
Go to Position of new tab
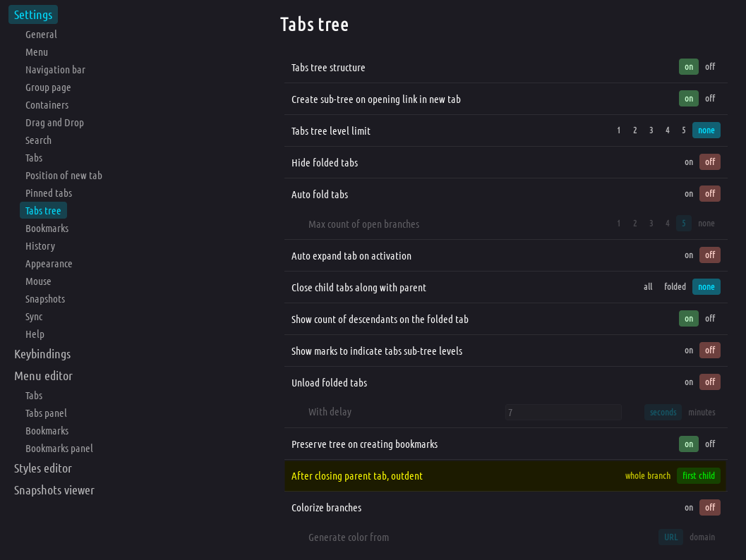(64, 176)
